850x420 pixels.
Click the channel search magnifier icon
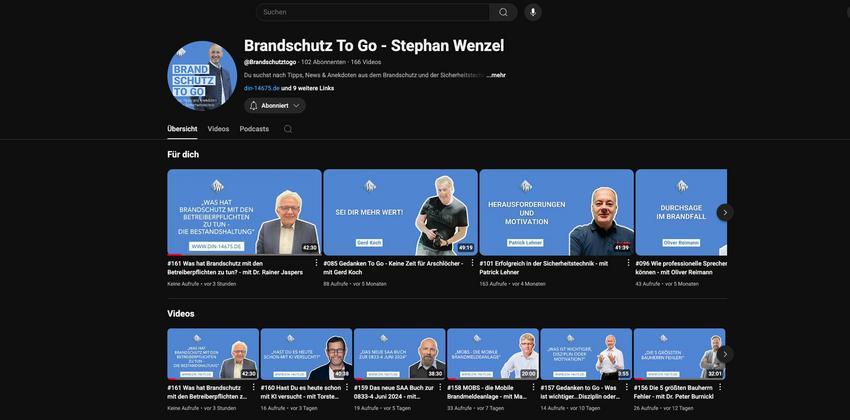288,129
